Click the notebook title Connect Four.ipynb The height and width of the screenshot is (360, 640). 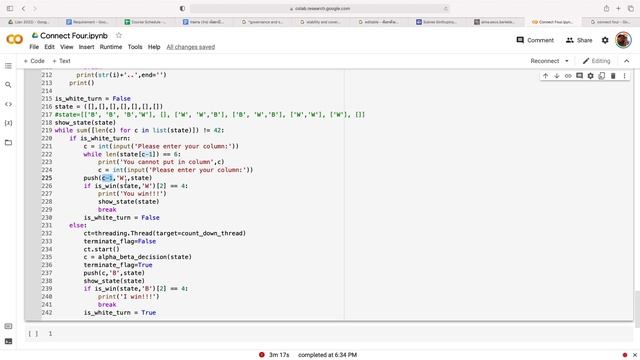click(74, 36)
